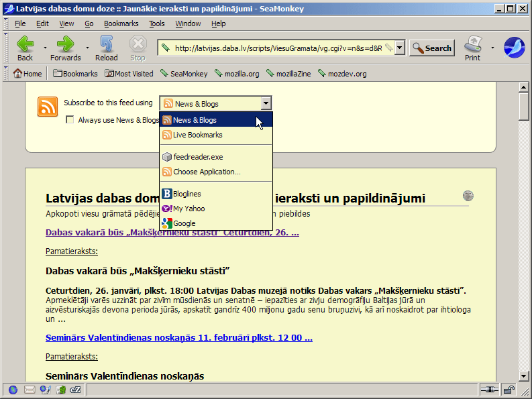Click the large orange RSS feed icon
The height and width of the screenshot is (399, 532).
point(48,107)
